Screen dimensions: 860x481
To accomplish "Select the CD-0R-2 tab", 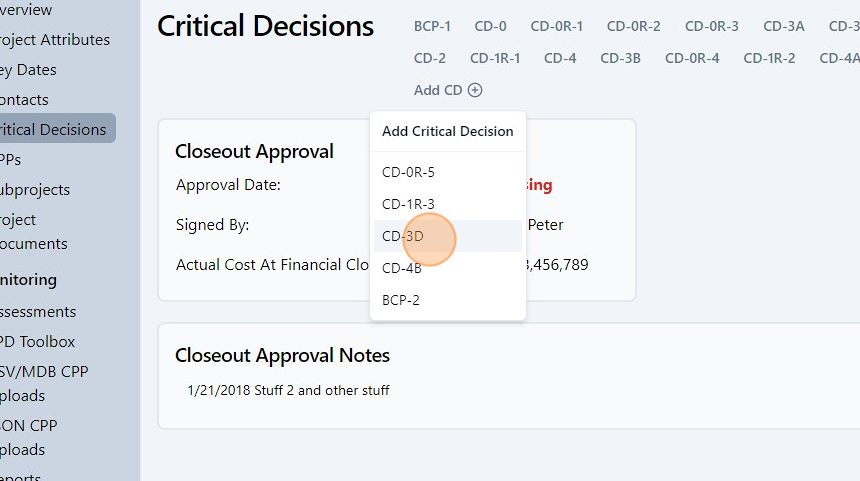I will (633, 26).
